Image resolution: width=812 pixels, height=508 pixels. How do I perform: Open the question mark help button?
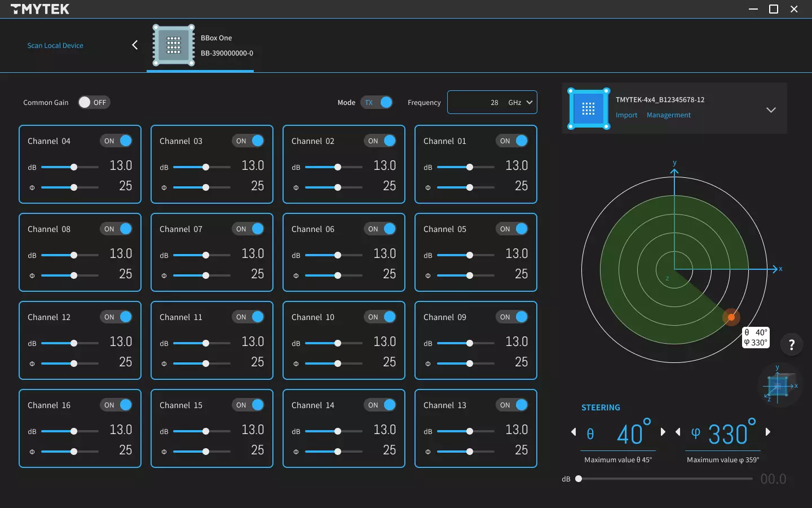tap(792, 344)
